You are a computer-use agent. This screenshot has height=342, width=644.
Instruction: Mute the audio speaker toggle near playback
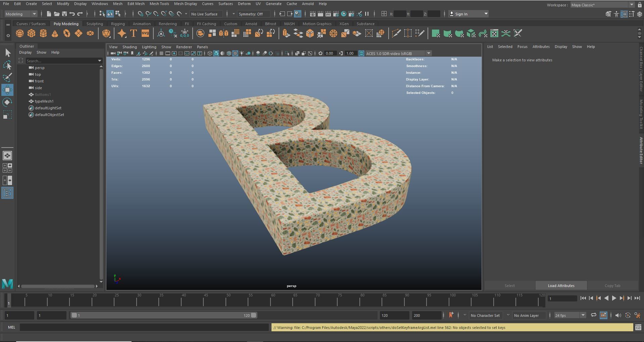(618, 315)
